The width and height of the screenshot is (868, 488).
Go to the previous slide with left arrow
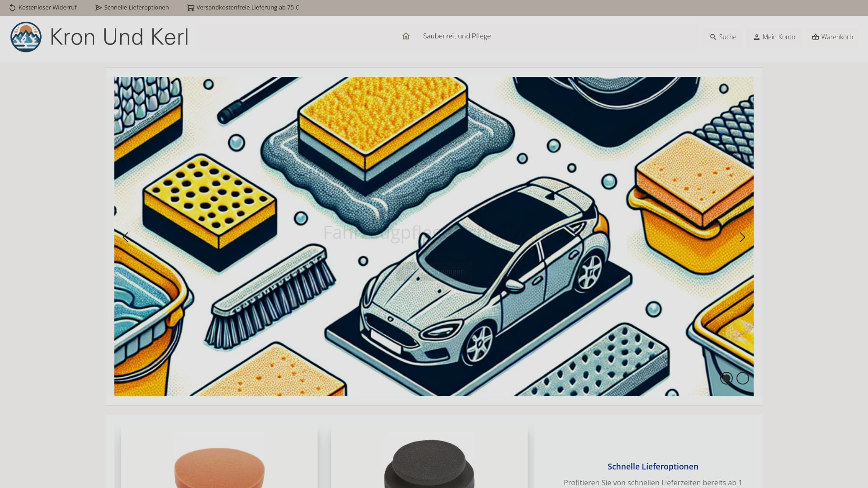tap(126, 237)
